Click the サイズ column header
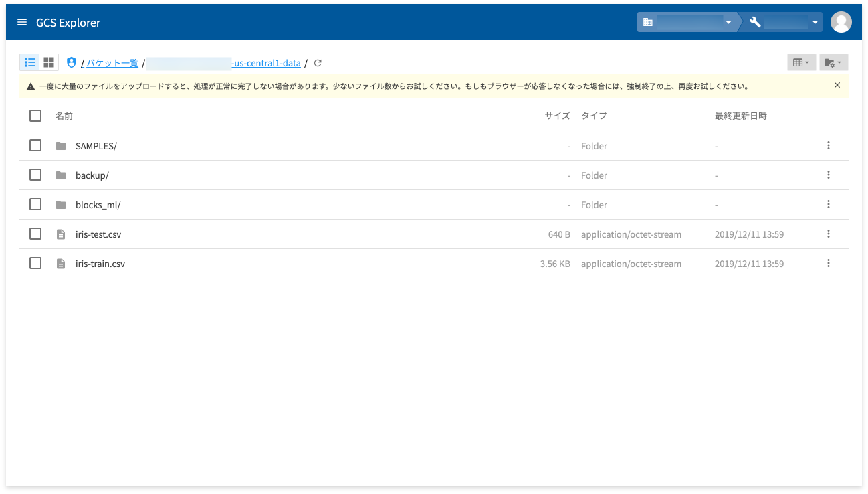 (557, 116)
